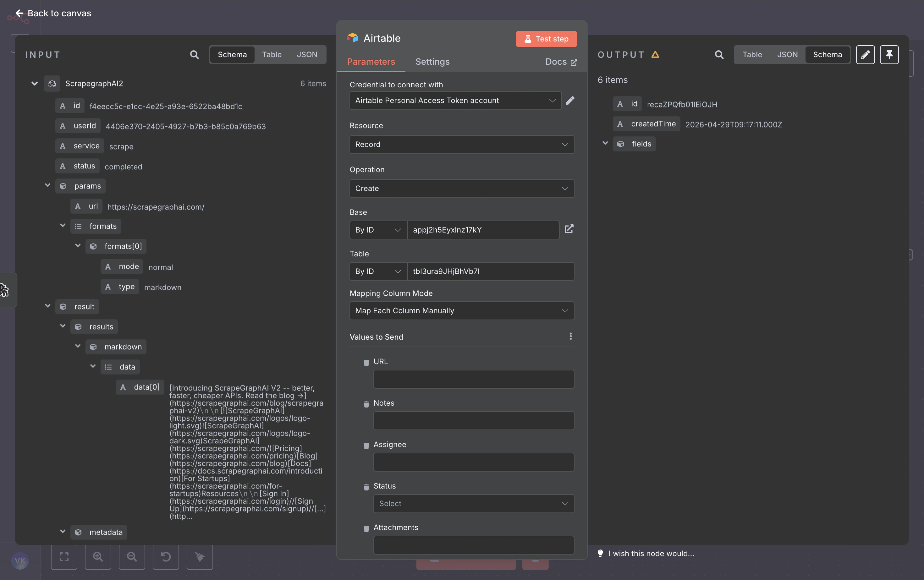Run Test step
This screenshot has height=580, width=924.
pyautogui.click(x=546, y=39)
